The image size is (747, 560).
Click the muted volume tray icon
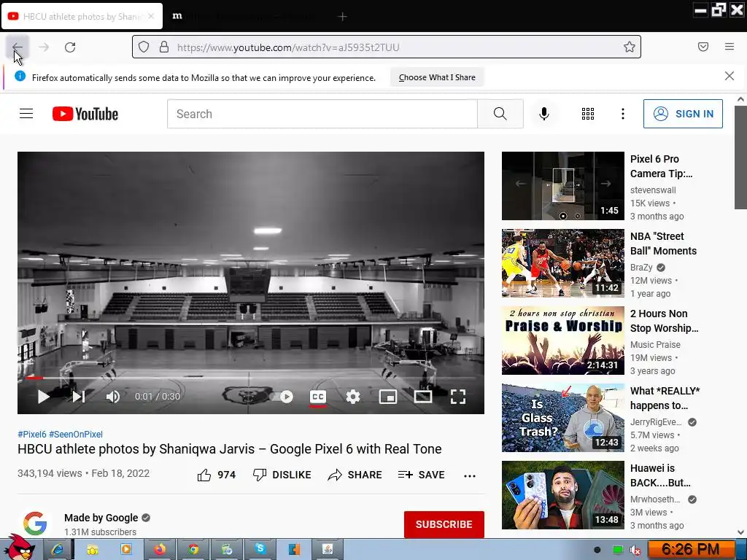point(635,550)
